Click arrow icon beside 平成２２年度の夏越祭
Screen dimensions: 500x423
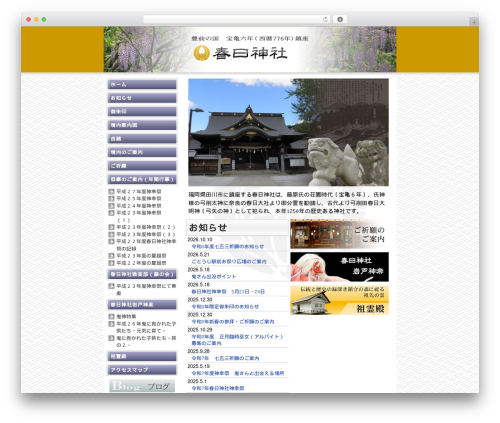click(111, 263)
